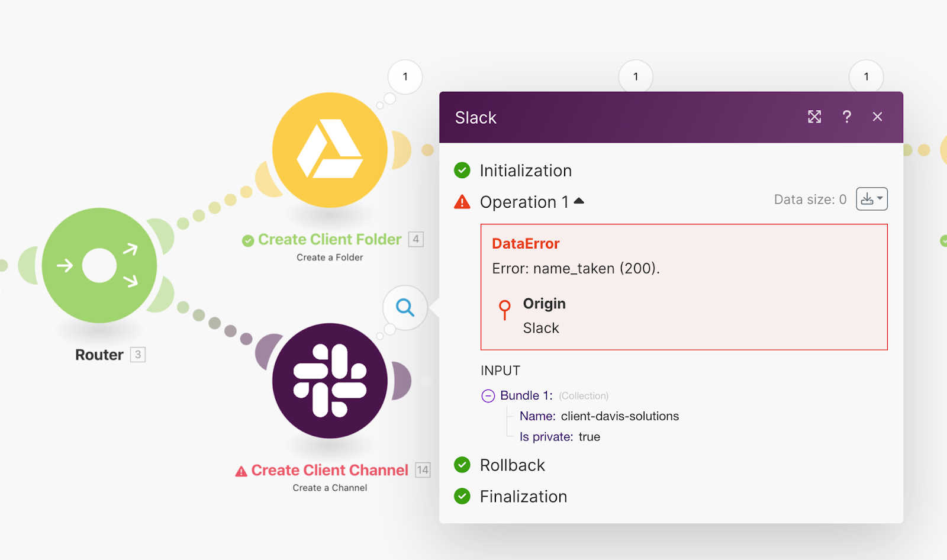Image resolution: width=947 pixels, height=560 pixels.
Task: Click the green Router module
Action: click(99, 265)
